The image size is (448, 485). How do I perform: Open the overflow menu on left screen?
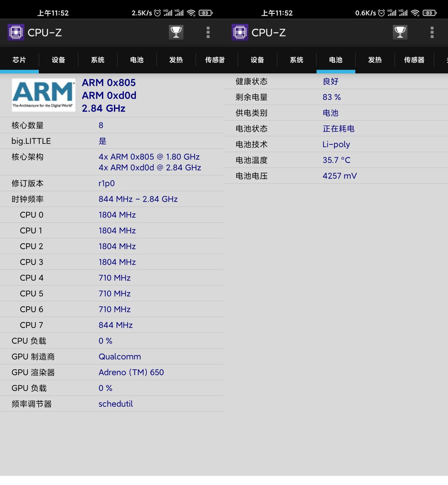[208, 32]
